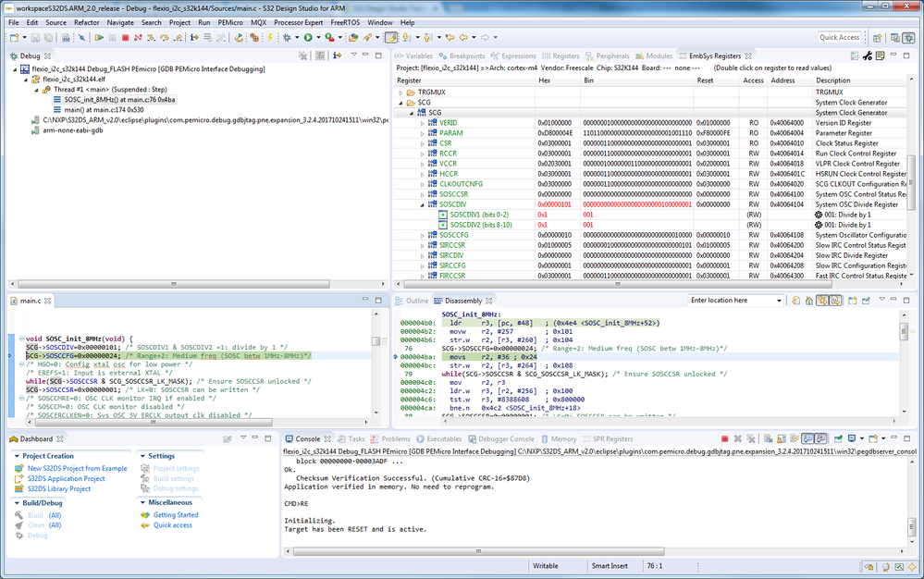Expand the SOSCCFG register row

coord(423,235)
